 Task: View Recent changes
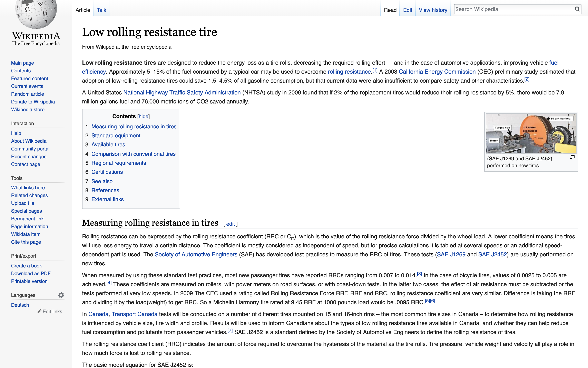[x=29, y=156]
